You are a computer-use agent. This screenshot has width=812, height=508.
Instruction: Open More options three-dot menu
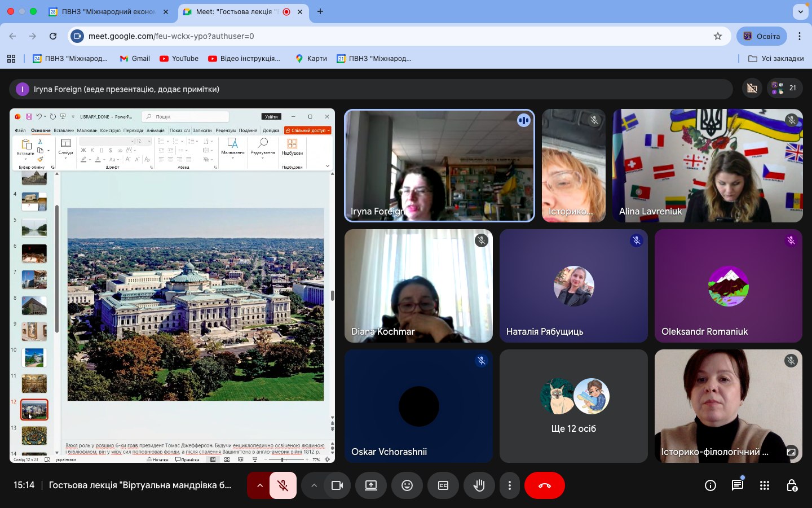pos(510,485)
